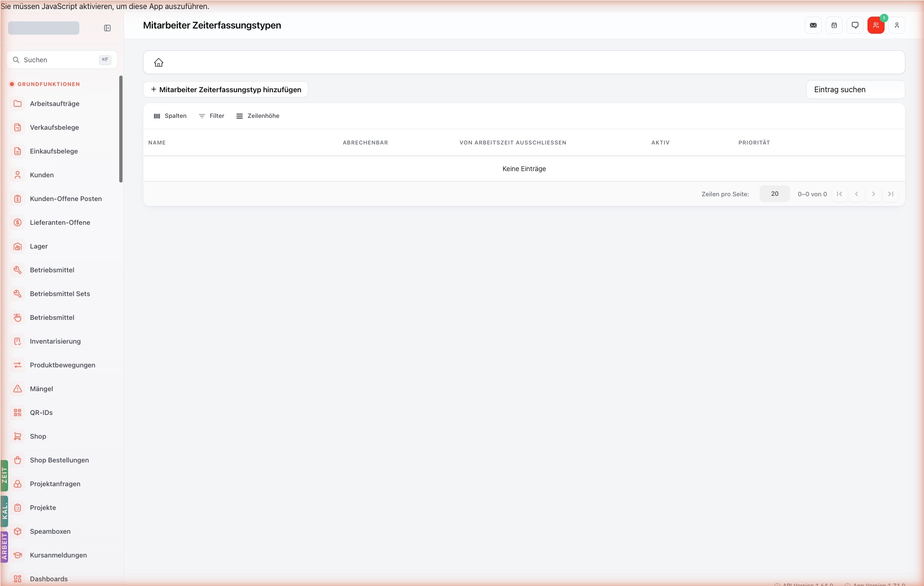Go to the next page of results
This screenshot has height=586, width=924.
coord(874,194)
